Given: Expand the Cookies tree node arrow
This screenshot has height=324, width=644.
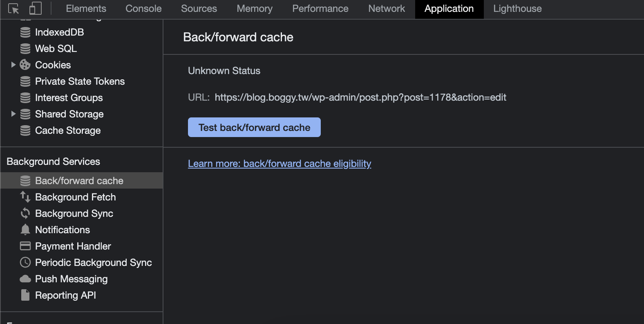Looking at the screenshot, I should pos(13,65).
